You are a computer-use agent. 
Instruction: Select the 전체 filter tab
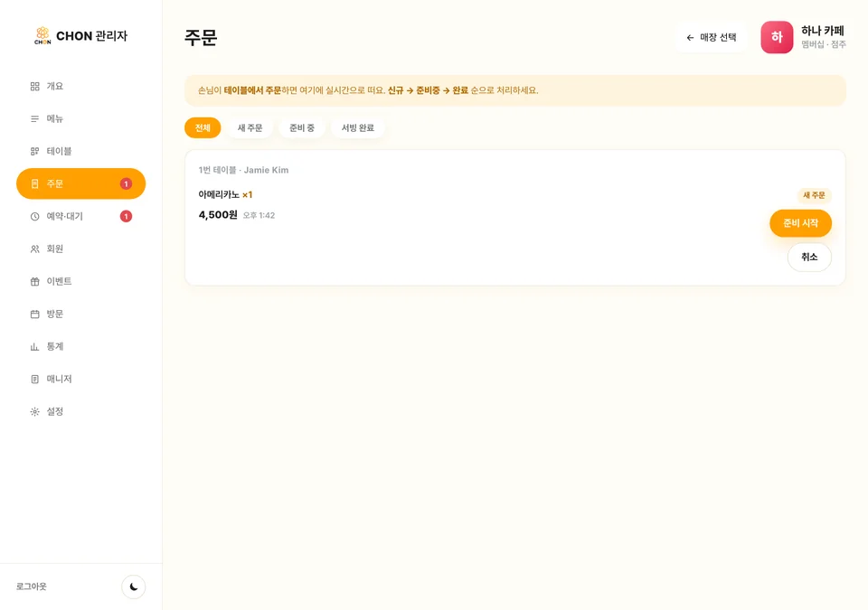pos(203,127)
